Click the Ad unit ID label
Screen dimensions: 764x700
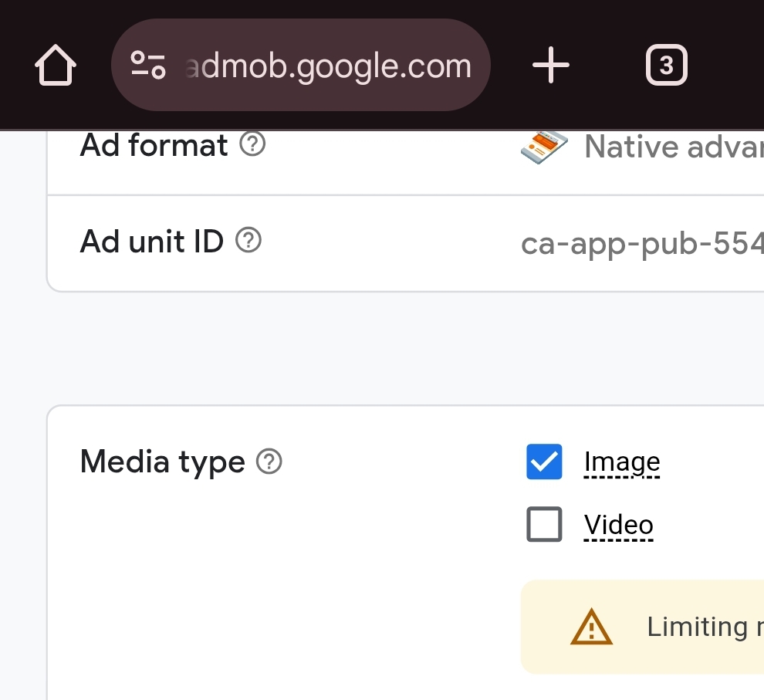152,242
